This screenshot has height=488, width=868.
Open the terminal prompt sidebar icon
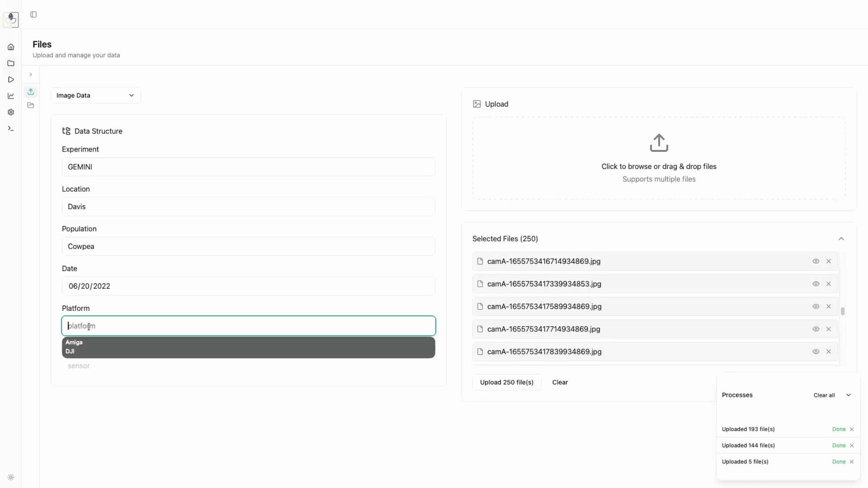click(x=11, y=128)
